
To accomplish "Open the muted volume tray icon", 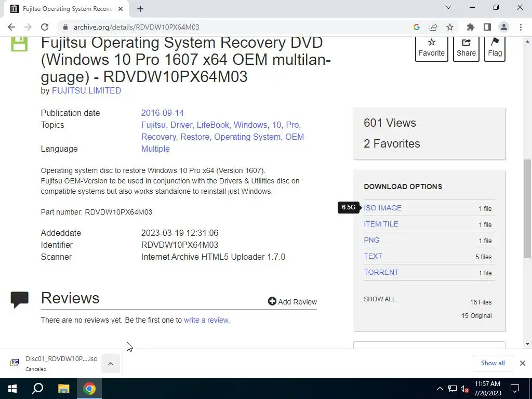I will 465,389.
